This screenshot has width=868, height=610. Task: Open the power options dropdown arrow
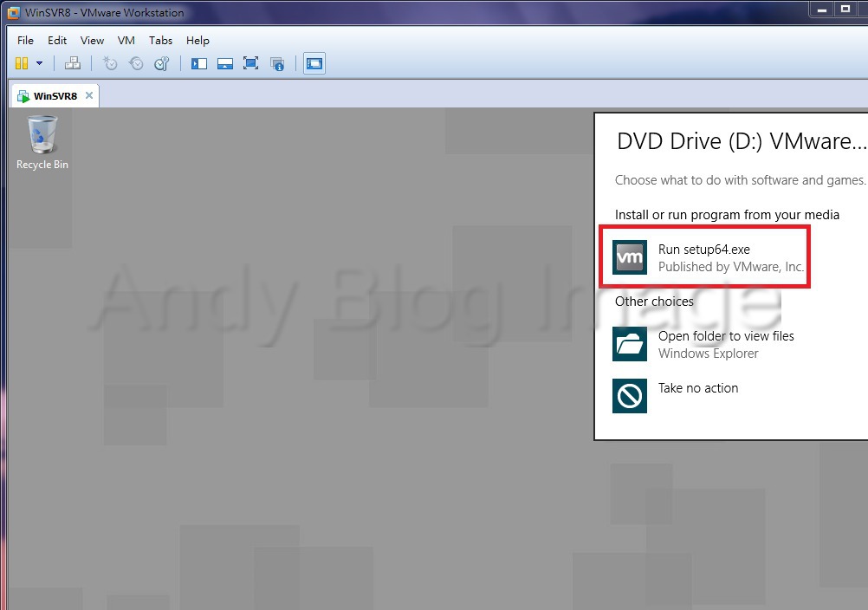[39, 63]
